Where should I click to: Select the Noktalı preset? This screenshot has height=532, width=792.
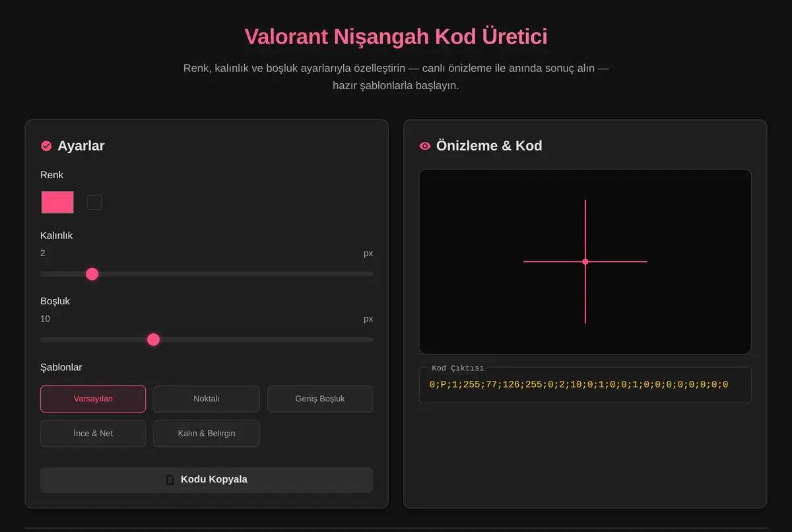click(x=207, y=399)
